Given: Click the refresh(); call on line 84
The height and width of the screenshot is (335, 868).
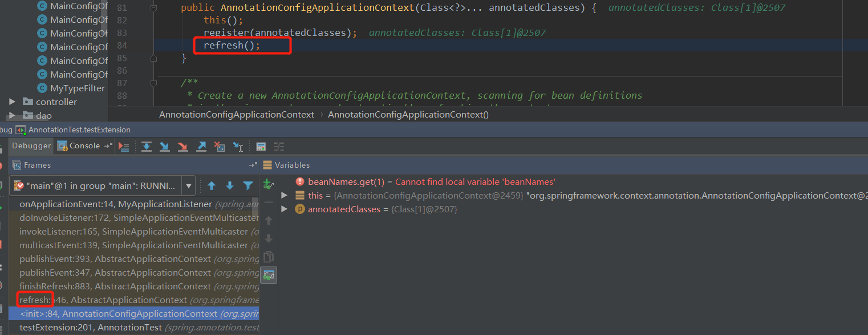Looking at the screenshot, I should pos(232,45).
